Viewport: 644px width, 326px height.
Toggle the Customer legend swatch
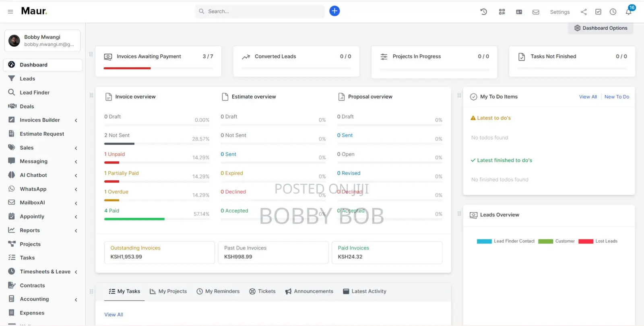pyautogui.click(x=545, y=241)
